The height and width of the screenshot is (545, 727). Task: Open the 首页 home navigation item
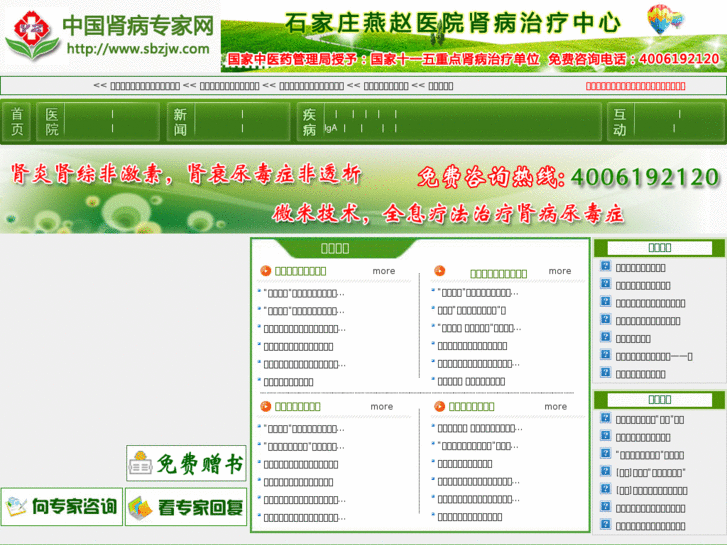17,123
